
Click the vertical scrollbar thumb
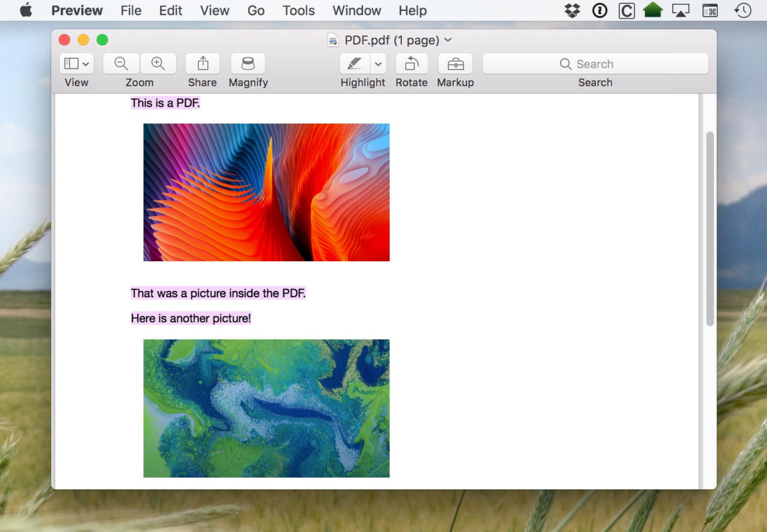point(710,229)
